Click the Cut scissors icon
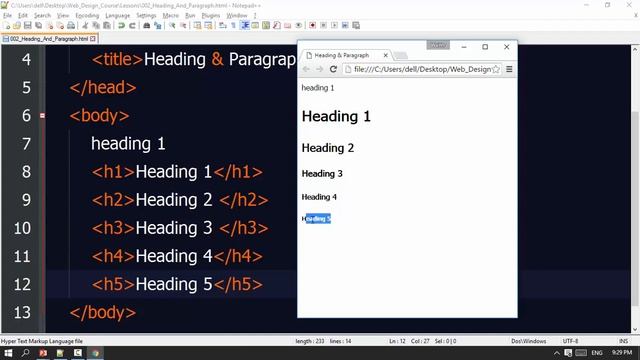 [85, 25]
